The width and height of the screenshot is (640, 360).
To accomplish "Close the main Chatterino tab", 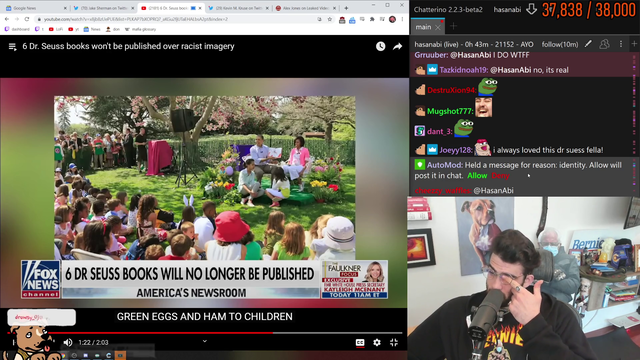I will point(438,27).
